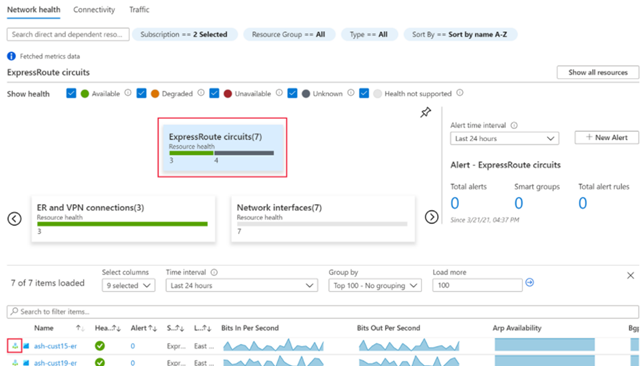Click Bits Out sparkline for ash-cust15-er
Viewport: 642px width, 366px height.
(x=409, y=345)
